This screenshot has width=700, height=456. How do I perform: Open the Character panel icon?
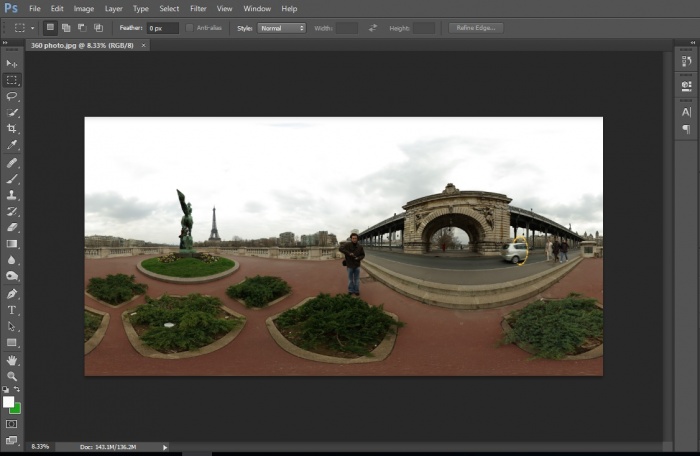(x=686, y=112)
